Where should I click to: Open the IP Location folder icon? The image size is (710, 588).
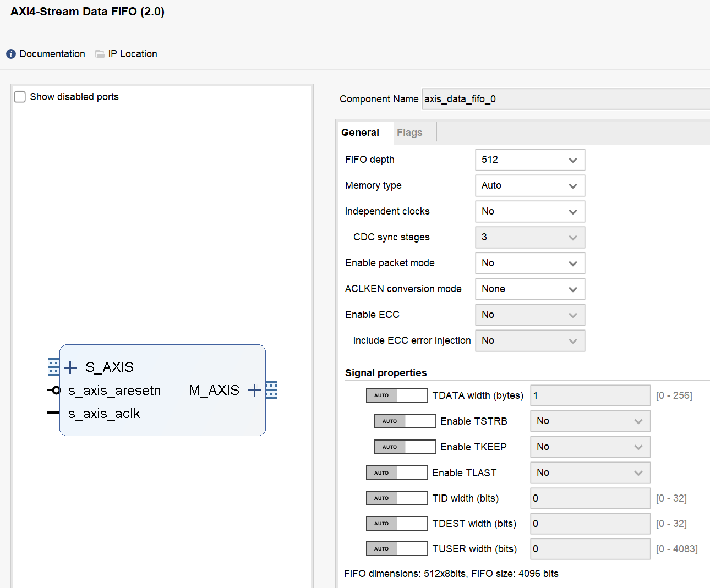point(100,53)
